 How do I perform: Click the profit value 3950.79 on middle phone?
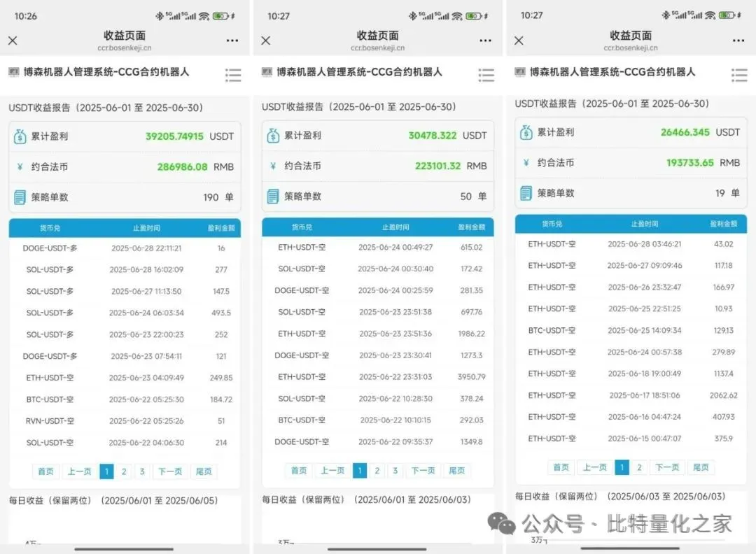pyautogui.click(x=472, y=377)
